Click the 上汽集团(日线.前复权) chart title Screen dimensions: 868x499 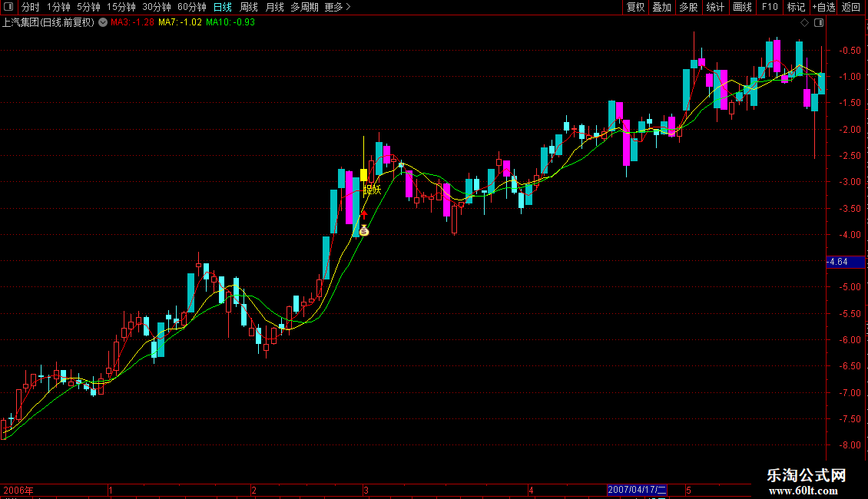pos(48,23)
